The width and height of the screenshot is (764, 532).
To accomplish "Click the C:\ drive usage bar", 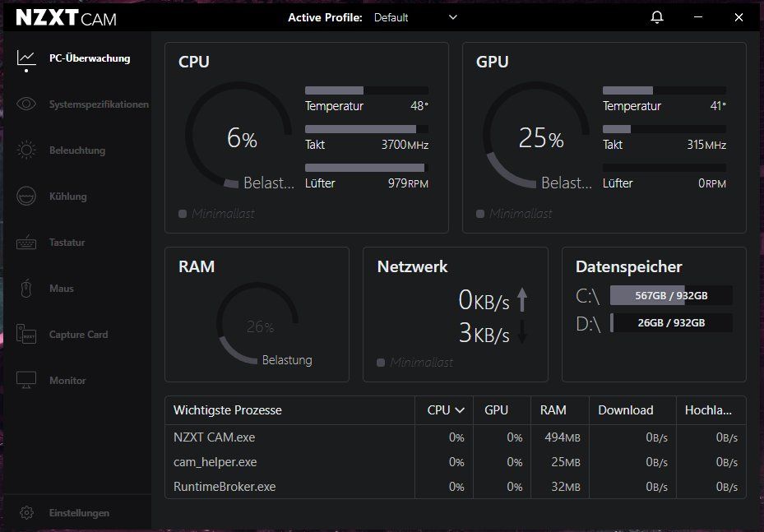I will (x=671, y=295).
